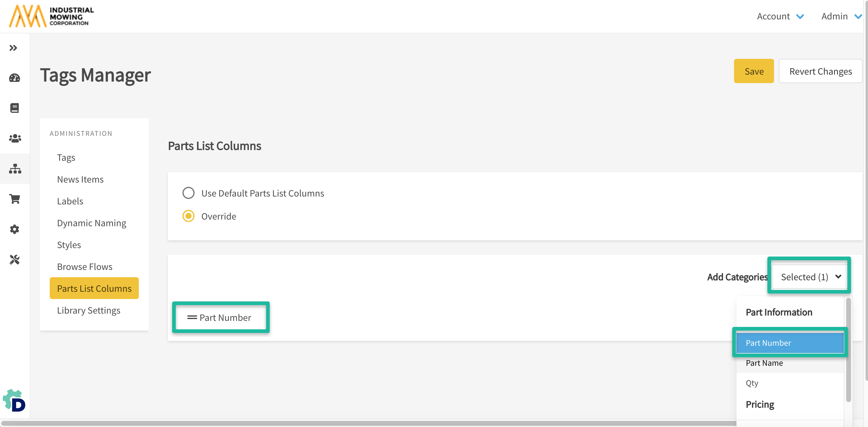Select the Override radio option
This screenshot has width=868, height=427.
pyautogui.click(x=188, y=216)
